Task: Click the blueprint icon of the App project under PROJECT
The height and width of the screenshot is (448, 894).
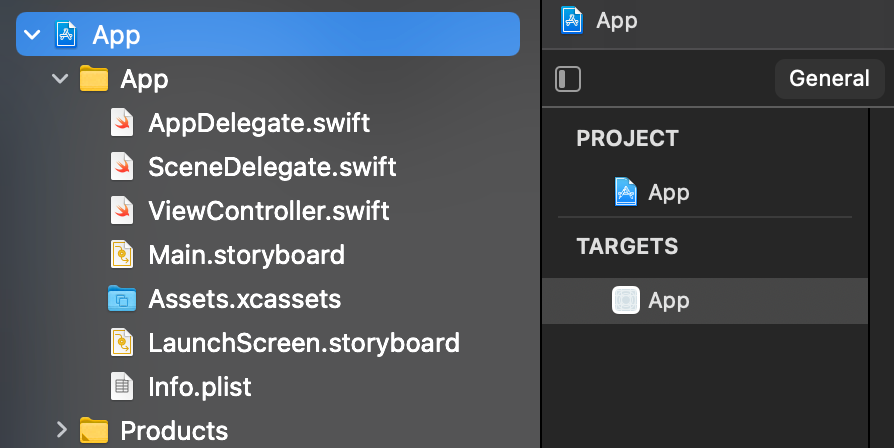Action: pyautogui.click(x=625, y=192)
